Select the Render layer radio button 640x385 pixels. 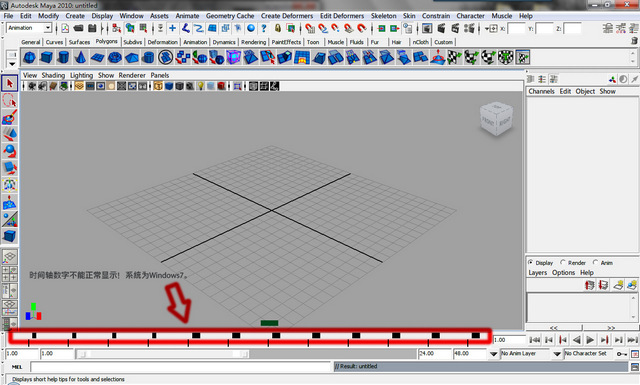tap(563, 262)
